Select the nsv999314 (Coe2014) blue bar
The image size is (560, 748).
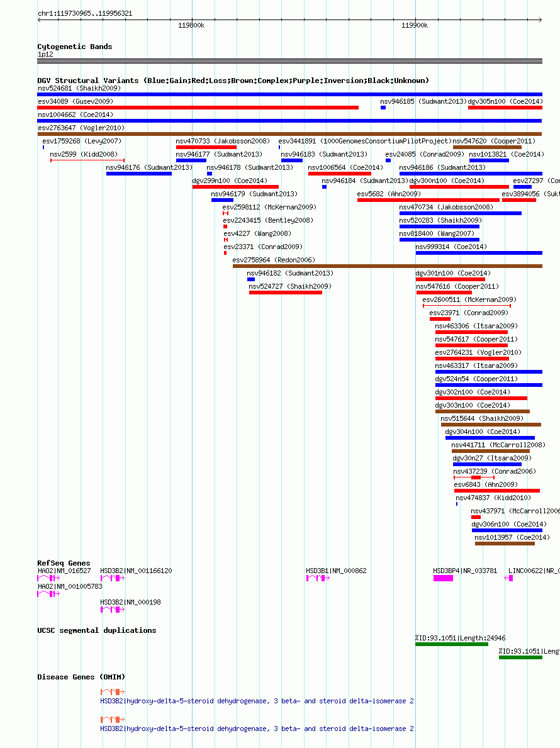pos(479,253)
